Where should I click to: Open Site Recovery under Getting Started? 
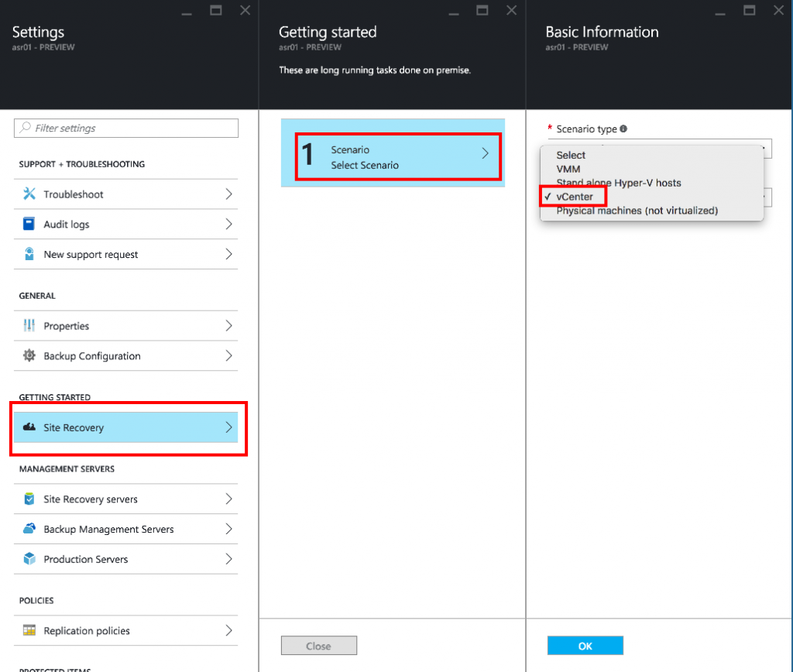(x=126, y=427)
